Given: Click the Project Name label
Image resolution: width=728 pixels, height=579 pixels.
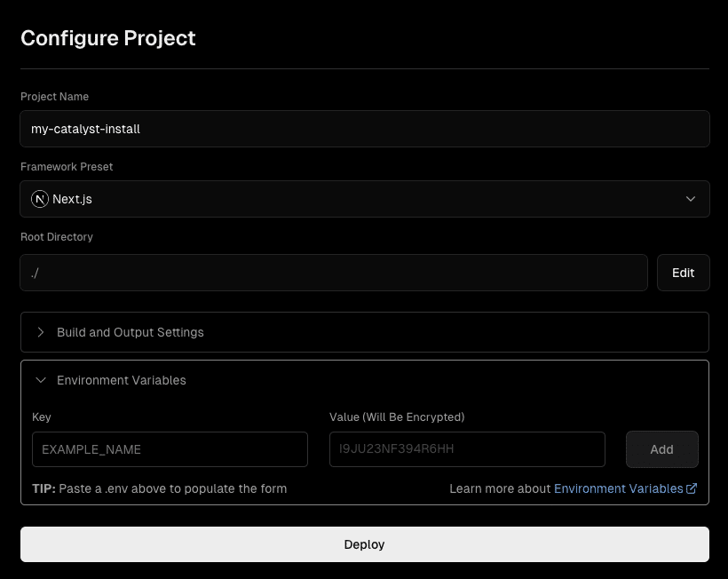Looking at the screenshot, I should pyautogui.click(x=55, y=97).
